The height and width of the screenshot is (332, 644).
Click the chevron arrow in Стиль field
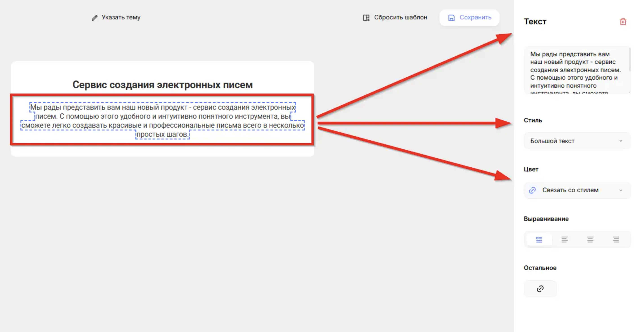621,141
